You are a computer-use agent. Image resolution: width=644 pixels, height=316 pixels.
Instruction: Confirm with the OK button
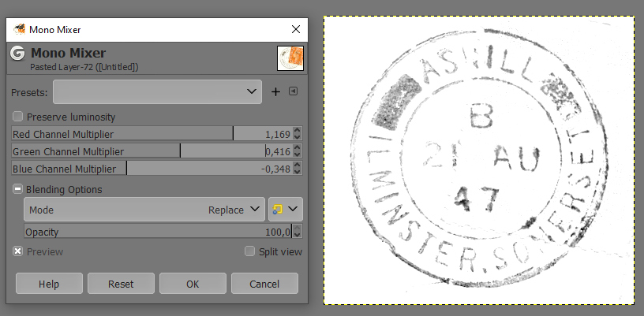[x=193, y=284]
